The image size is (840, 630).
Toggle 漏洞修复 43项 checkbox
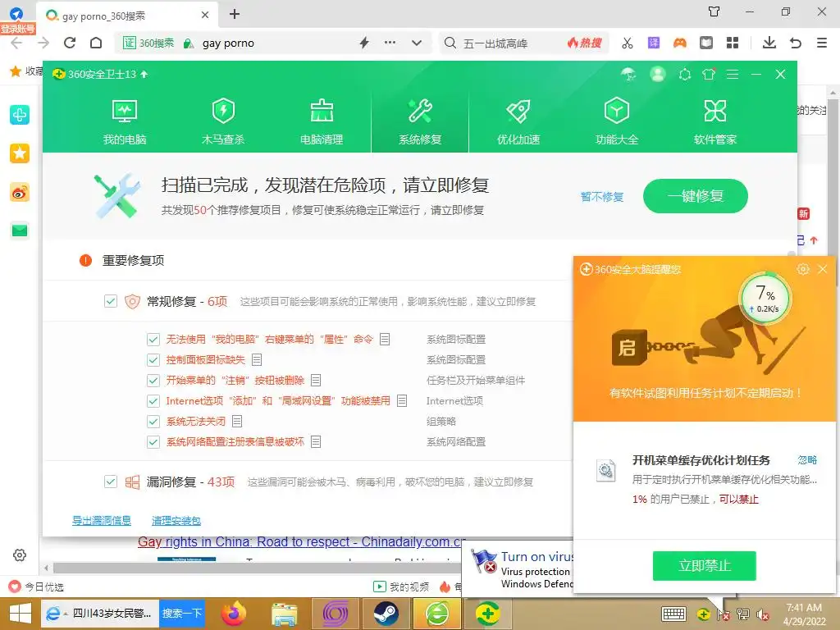(x=111, y=482)
